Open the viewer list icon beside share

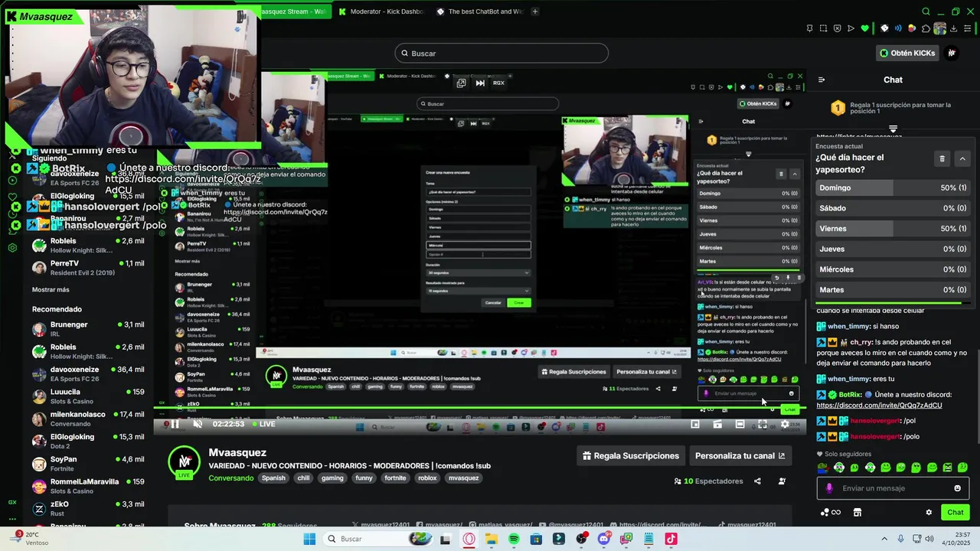click(x=782, y=481)
